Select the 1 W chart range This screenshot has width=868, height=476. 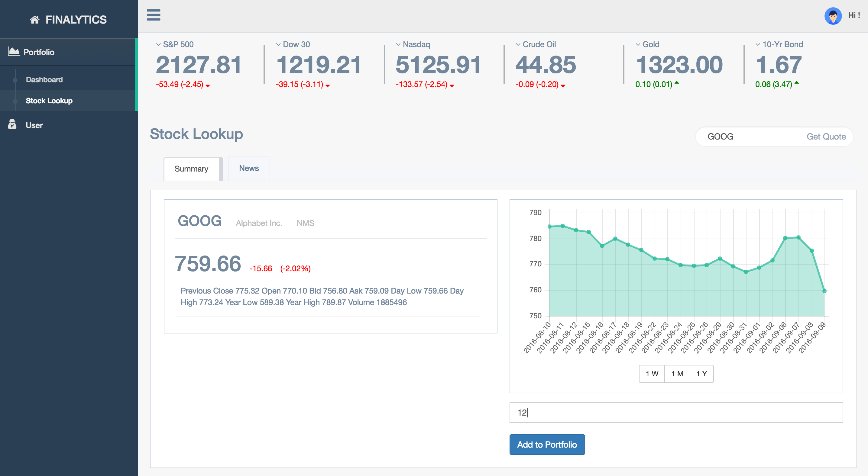652,374
